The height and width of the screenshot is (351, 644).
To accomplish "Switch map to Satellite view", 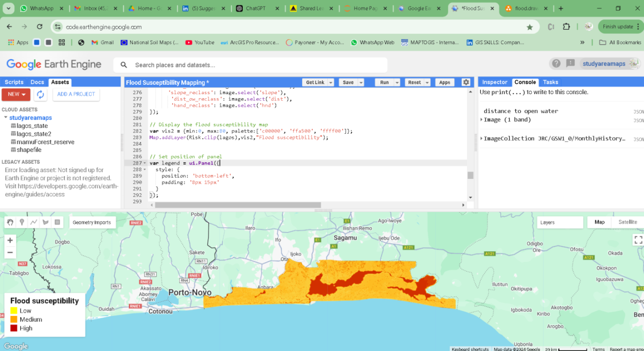I will click(x=627, y=222).
